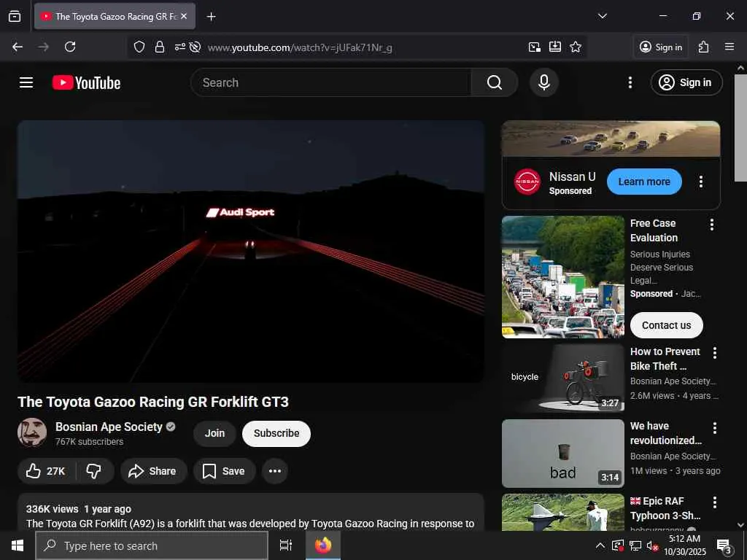
Task: Close the Toyota Gazoo Racing tab
Action: [x=184, y=16]
